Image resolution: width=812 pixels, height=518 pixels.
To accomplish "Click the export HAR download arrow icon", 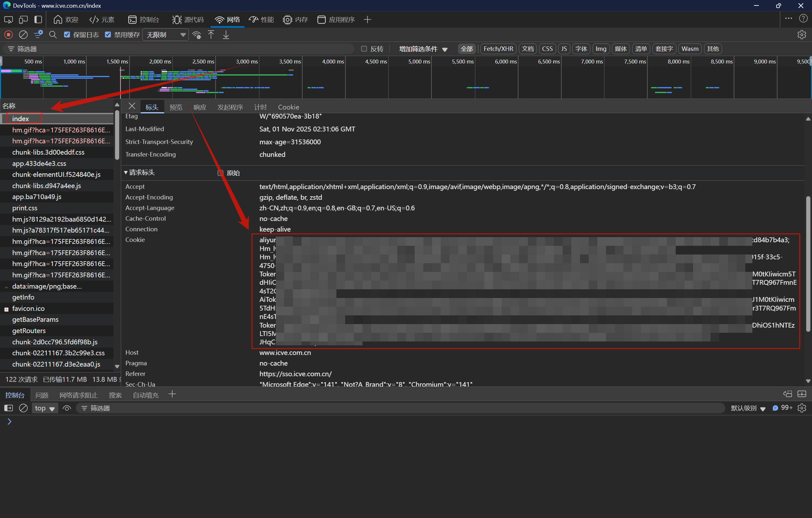I will click(226, 35).
